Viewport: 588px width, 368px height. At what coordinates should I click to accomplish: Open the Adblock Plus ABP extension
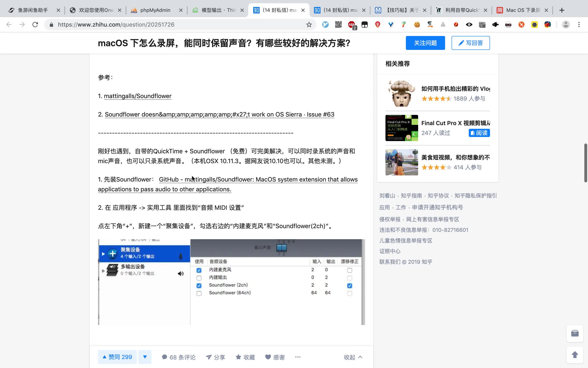(x=352, y=25)
